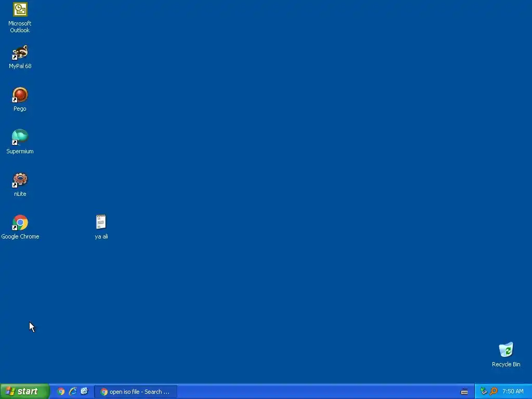532x399 pixels.
Task: Click the Safely Remove Hardware tray icon
Action: 484,391
